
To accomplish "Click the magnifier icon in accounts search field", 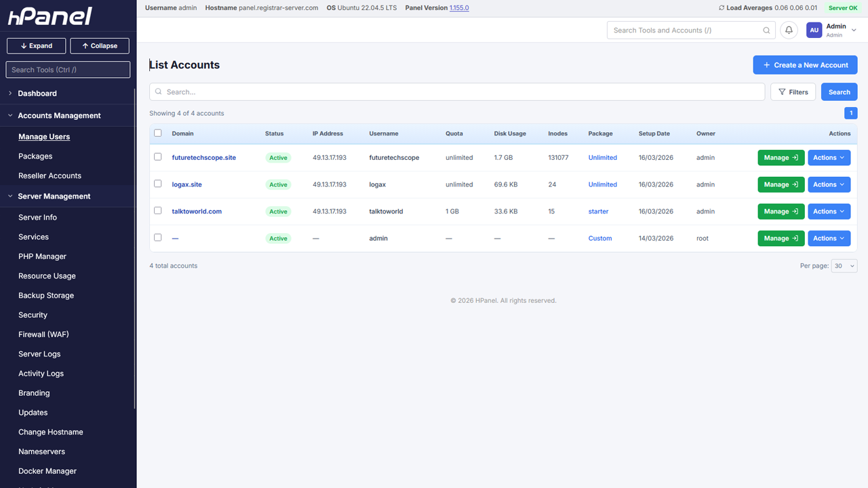I will coord(159,91).
